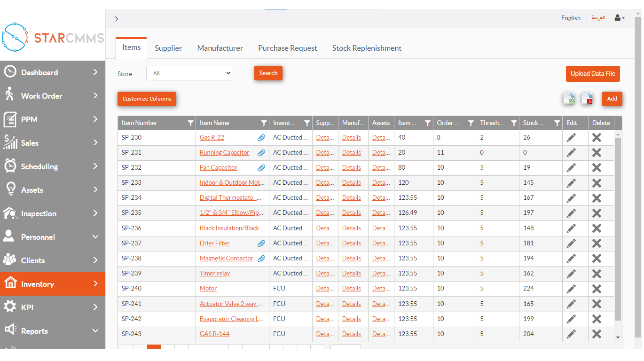Viewport: 644px width, 361px height.
Task: Edit the Motor item SP-240
Action: (571, 289)
